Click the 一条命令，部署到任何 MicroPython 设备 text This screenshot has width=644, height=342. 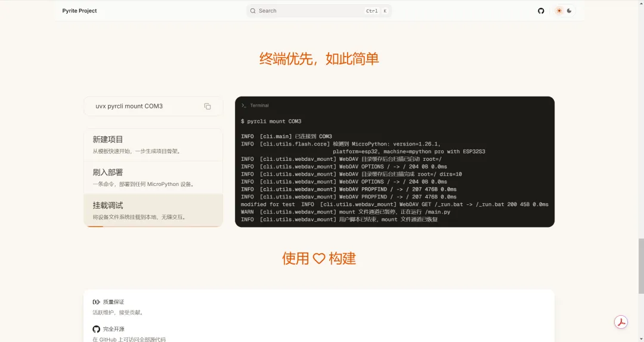143,184
